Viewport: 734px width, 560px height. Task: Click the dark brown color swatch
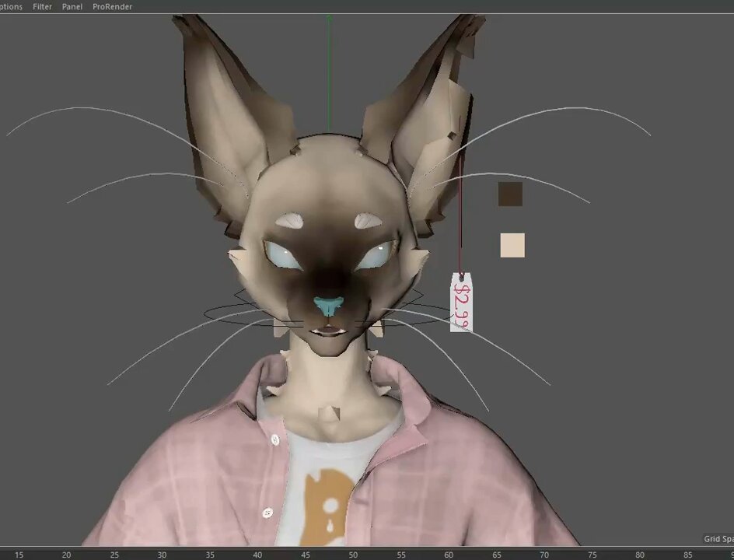pyautogui.click(x=510, y=194)
